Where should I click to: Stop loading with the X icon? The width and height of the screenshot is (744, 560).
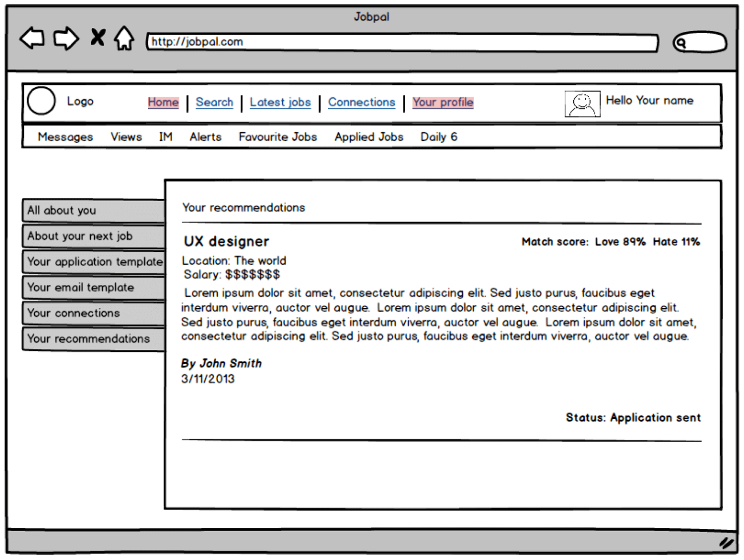[98, 37]
